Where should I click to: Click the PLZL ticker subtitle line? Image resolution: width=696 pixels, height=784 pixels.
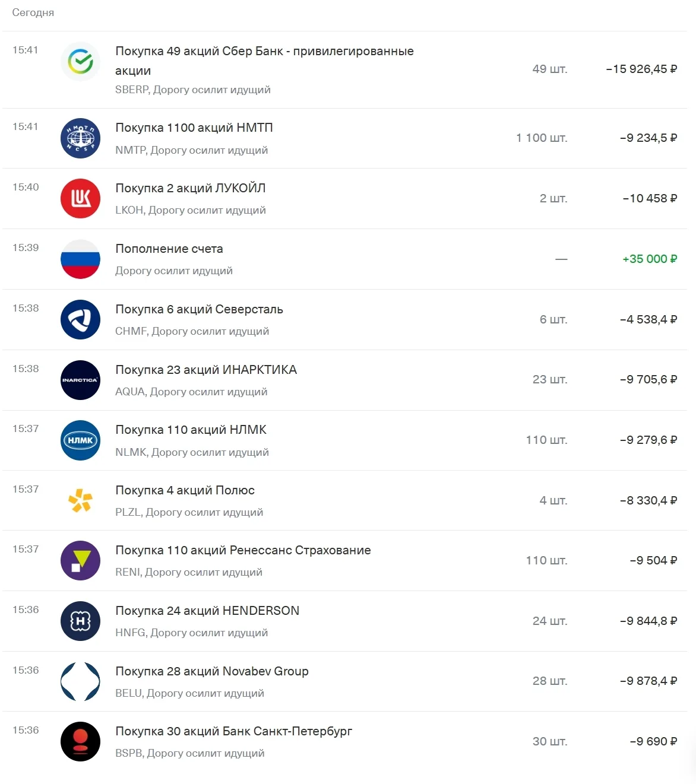[x=189, y=513]
